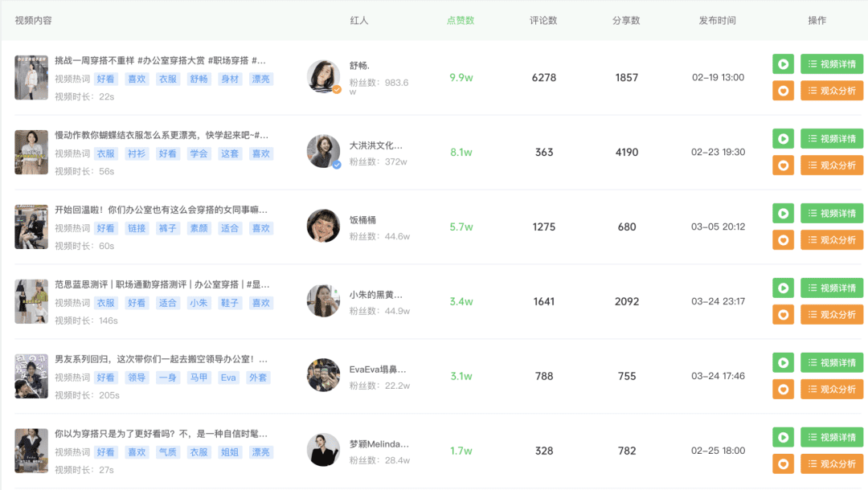
Task: Open 视频详情 for the 饭桶桶 video
Action: coord(832,214)
